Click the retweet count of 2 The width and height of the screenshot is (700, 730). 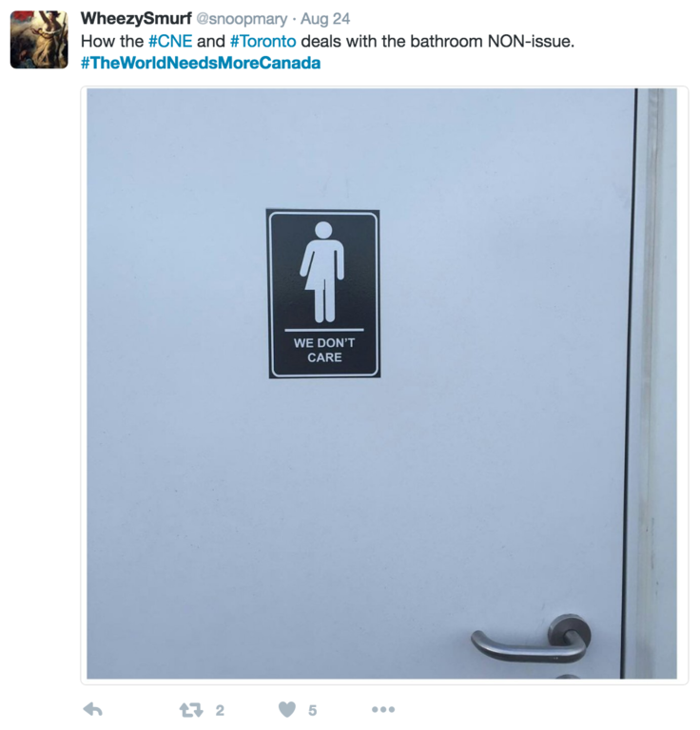(x=220, y=710)
